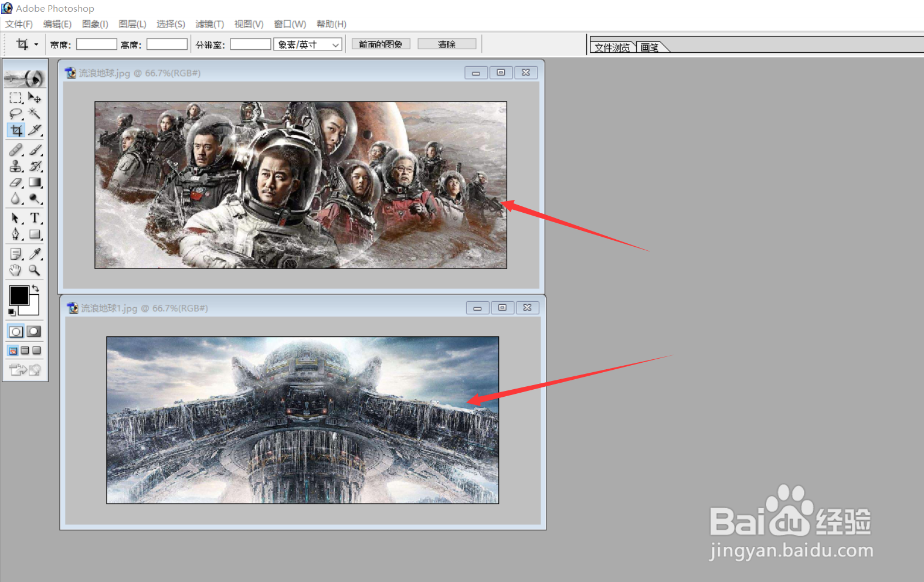Open the 帮助(H) menu
Viewport: 924px width, 582px height.
[x=331, y=24]
